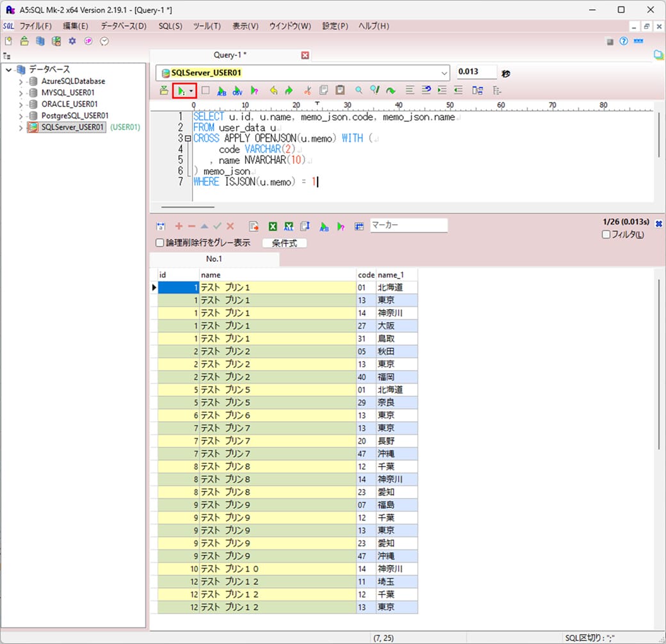The image size is (666, 644).
Task: Expand the PostgreSQL_USER01 tree node
Action: coord(21,116)
